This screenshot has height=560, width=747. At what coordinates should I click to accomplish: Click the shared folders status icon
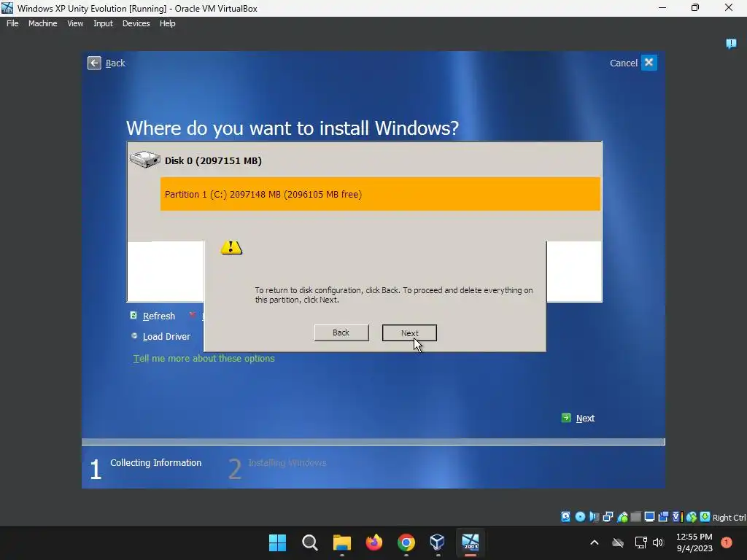click(635, 517)
